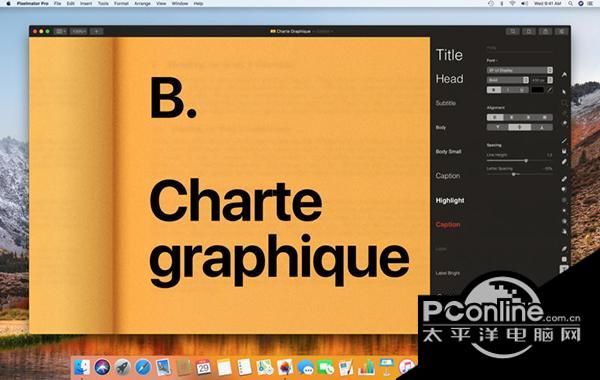Open Siri from the Dock
This screenshot has width=600, height=380.
(x=102, y=367)
